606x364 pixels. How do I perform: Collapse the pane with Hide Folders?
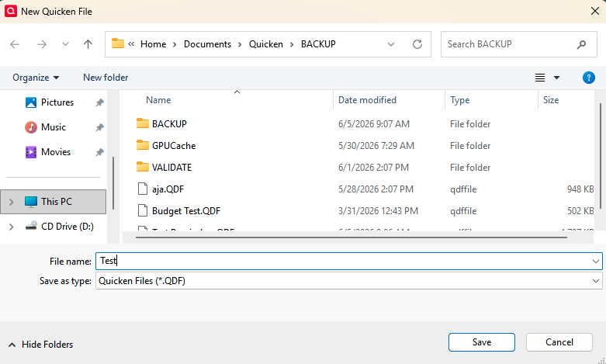coord(40,345)
